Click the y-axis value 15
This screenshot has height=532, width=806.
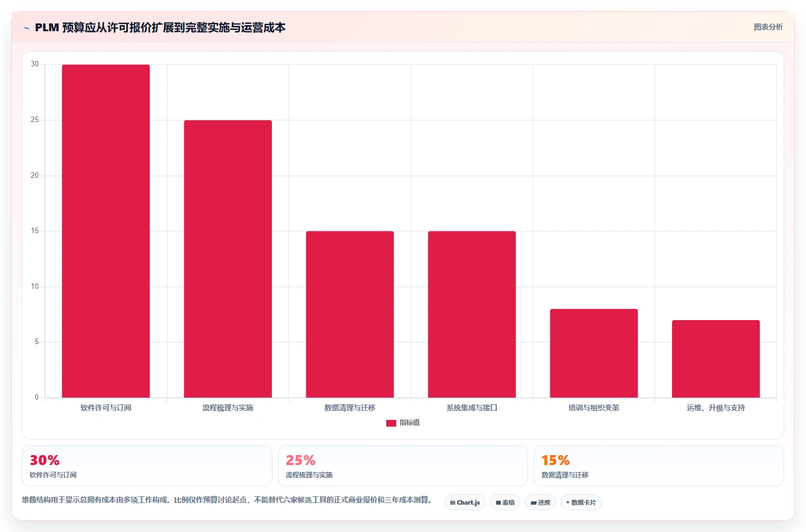35,231
